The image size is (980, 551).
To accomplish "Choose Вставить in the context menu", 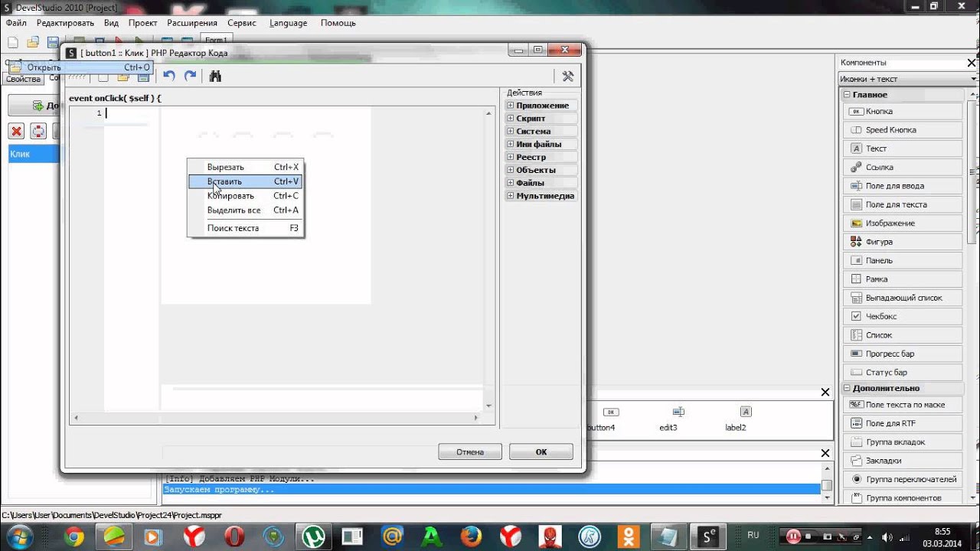I will (x=245, y=181).
